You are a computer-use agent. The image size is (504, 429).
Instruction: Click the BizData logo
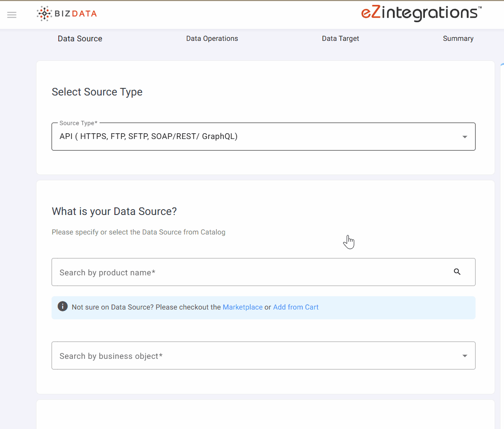coord(67,14)
